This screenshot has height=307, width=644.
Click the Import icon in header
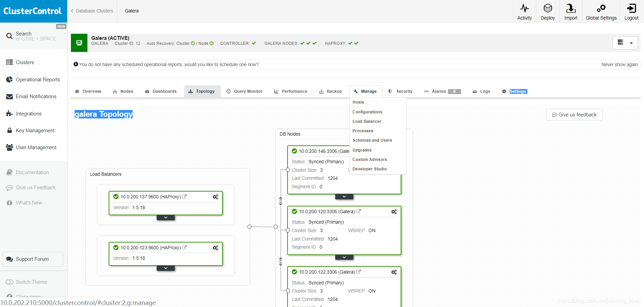point(571,8)
